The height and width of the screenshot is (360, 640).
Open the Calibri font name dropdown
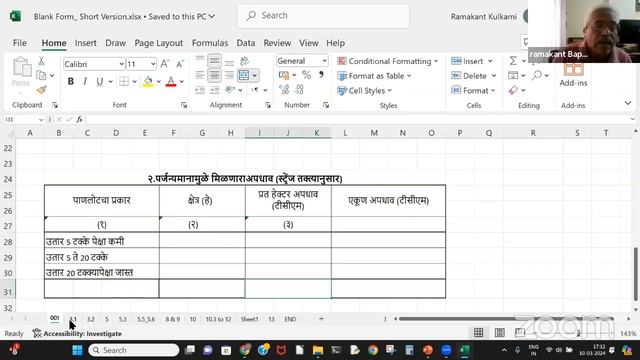pyautogui.click(x=121, y=64)
